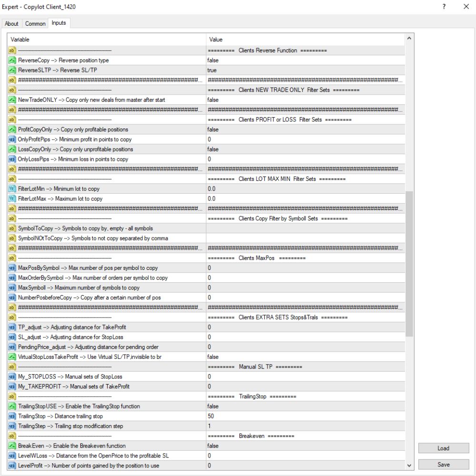Select the 'Clients MaxPos' header row
Viewport: 476px width, 476px height.
207,258
